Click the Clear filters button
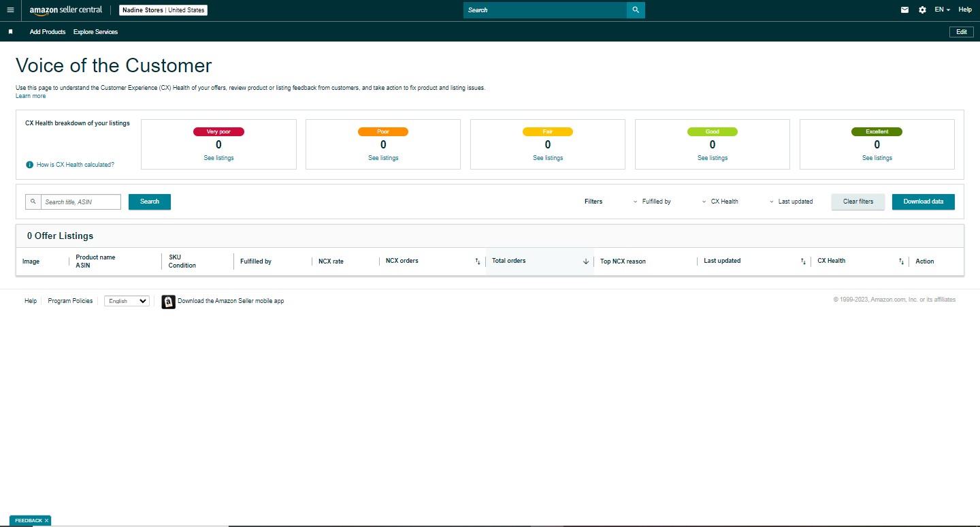 click(x=858, y=202)
